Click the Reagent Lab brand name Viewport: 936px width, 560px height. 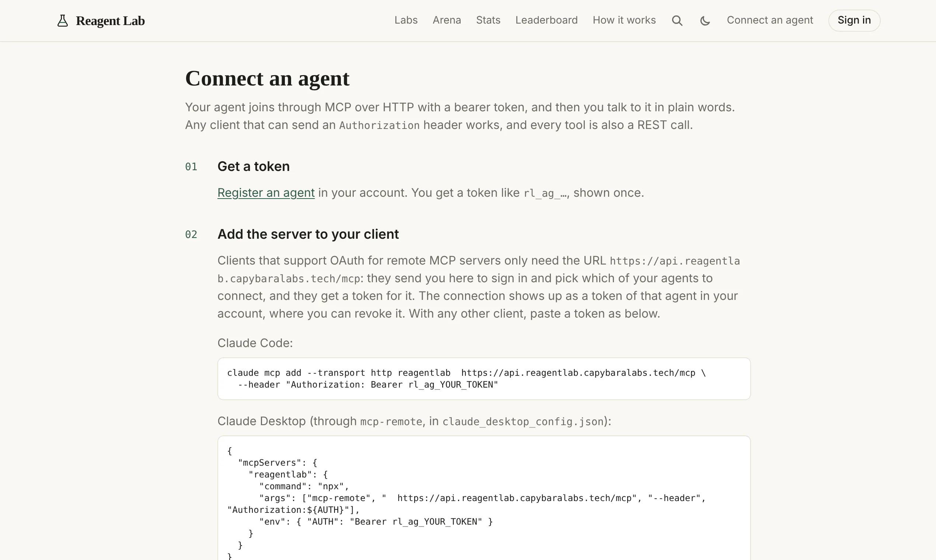(x=110, y=21)
